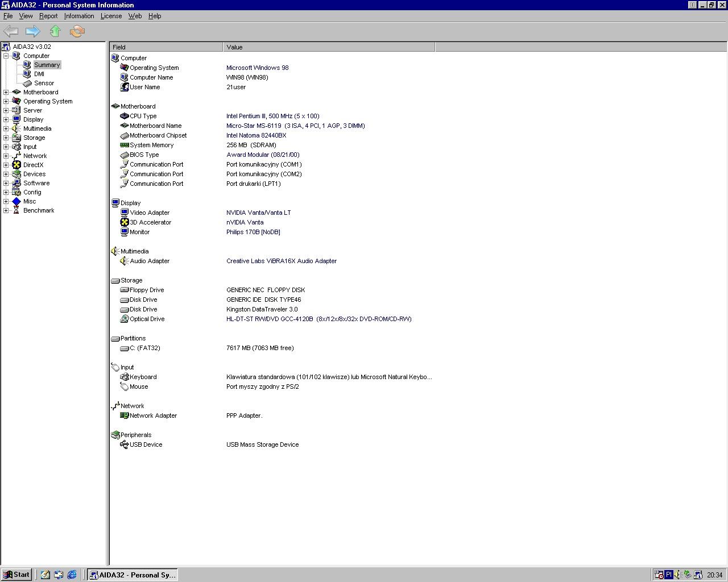
Task: Click the Benchmark hourglass icon in tree
Action: point(16,210)
